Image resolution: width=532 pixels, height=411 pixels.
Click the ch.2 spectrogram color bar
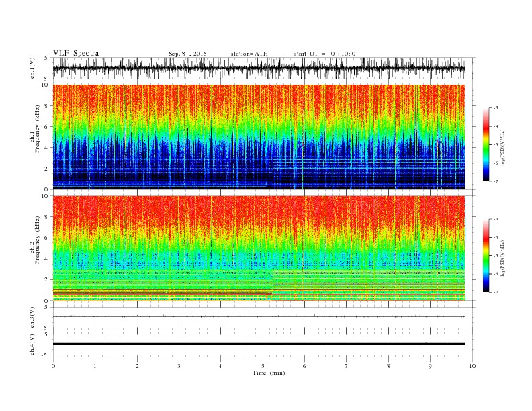(486, 256)
